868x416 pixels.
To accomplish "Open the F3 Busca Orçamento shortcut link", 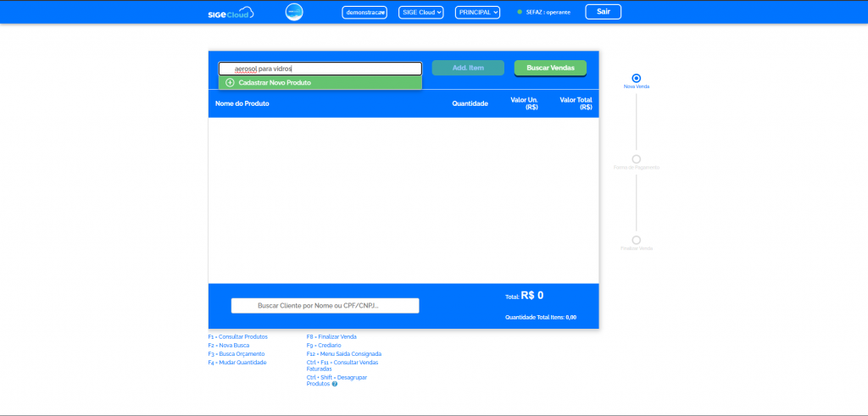I will click(x=236, y=353).
